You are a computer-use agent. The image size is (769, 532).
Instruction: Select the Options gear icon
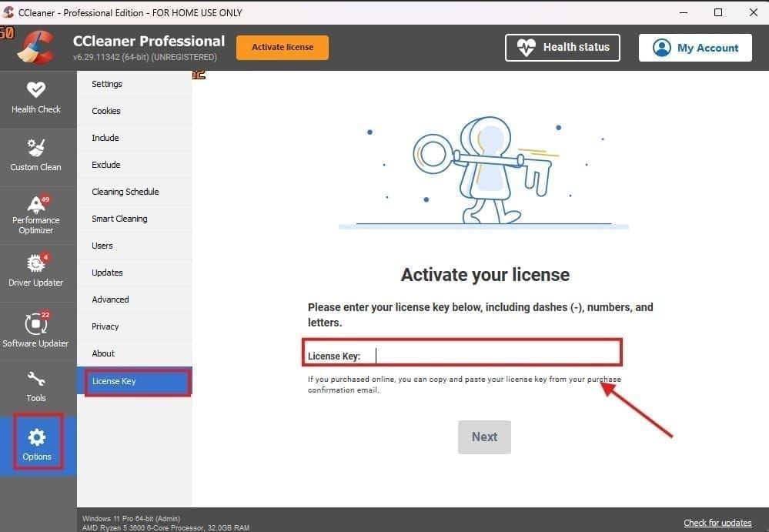[x=37, y=437]
